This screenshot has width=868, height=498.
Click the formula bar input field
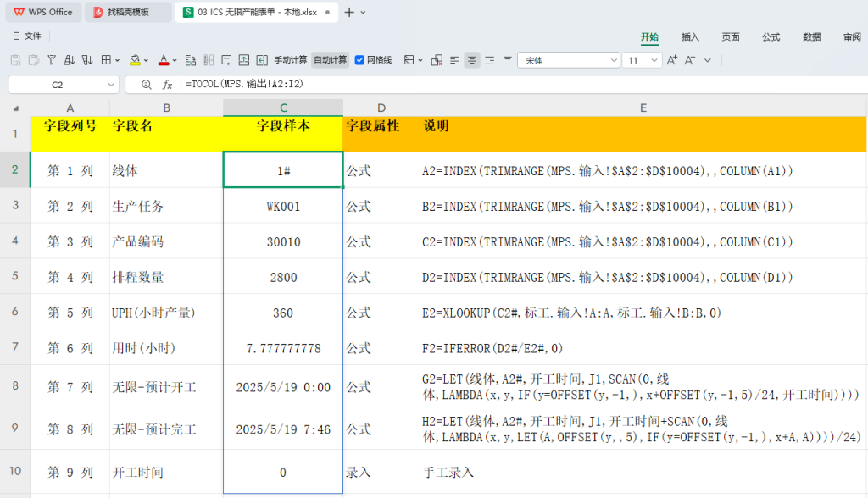pyautogui.click(x=523, y=84)
